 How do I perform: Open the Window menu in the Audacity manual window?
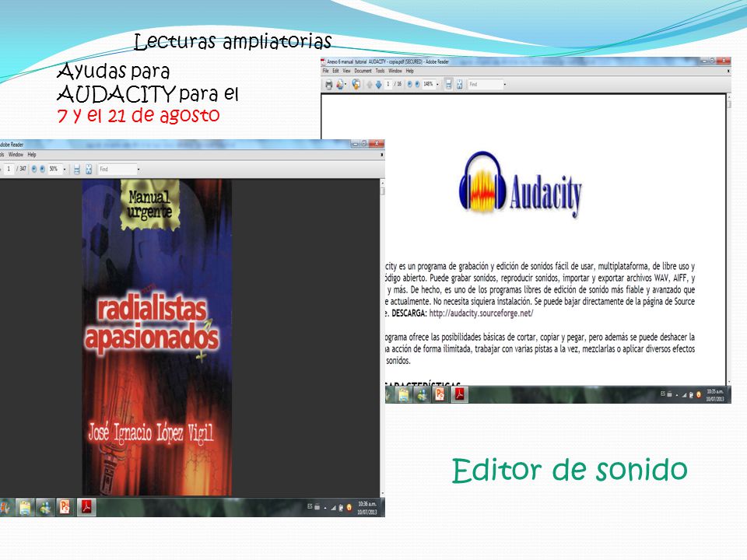pyautogui.click(x=395, y=71)
